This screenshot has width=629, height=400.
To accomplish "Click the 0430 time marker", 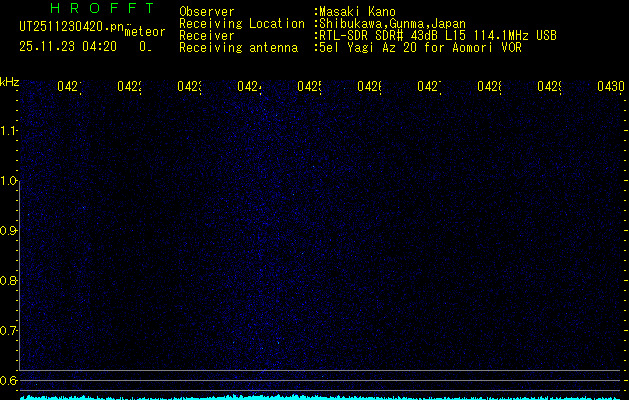I will [611, 86].
